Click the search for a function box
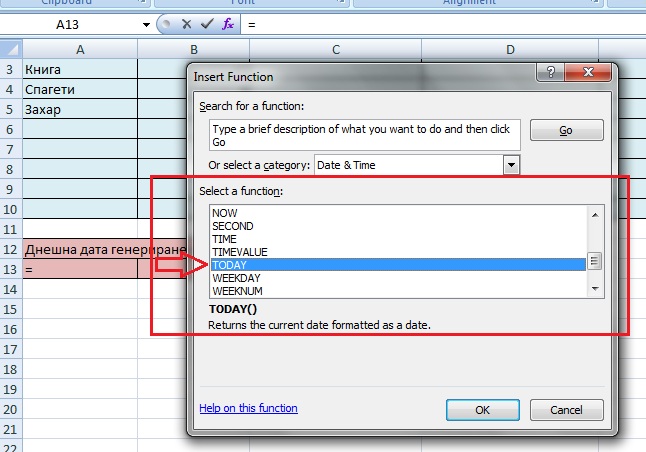Image resolution: width=646 pixels, height=452 pixels. pyautogui.click(x=365, y=135)
